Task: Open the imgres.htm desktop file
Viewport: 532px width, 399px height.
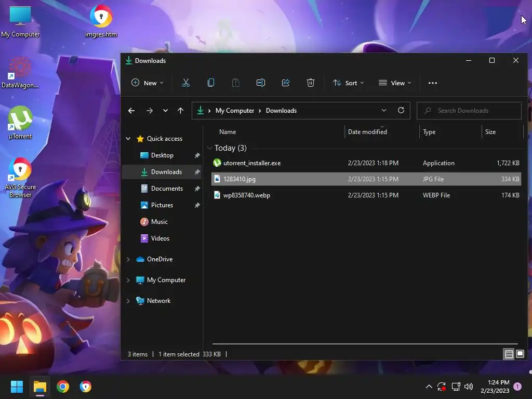Action: [101, 21]
